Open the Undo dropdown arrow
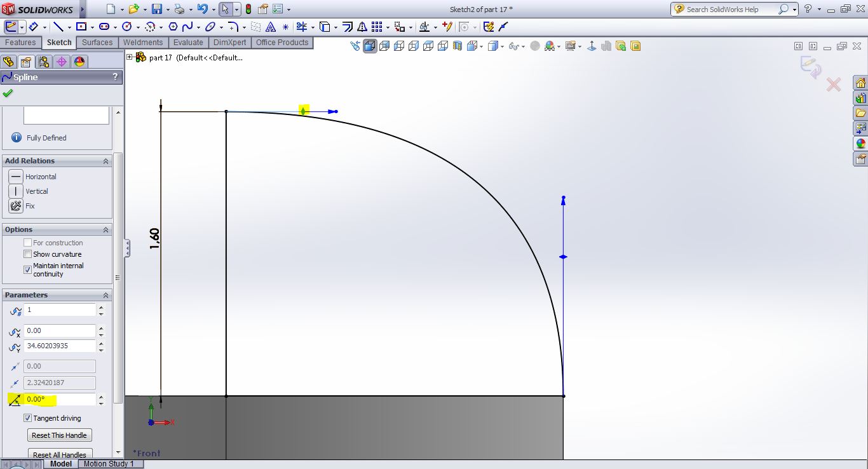The width and height of the screenshot is (868, 469). pyautogui.click(x=213, y=10)
